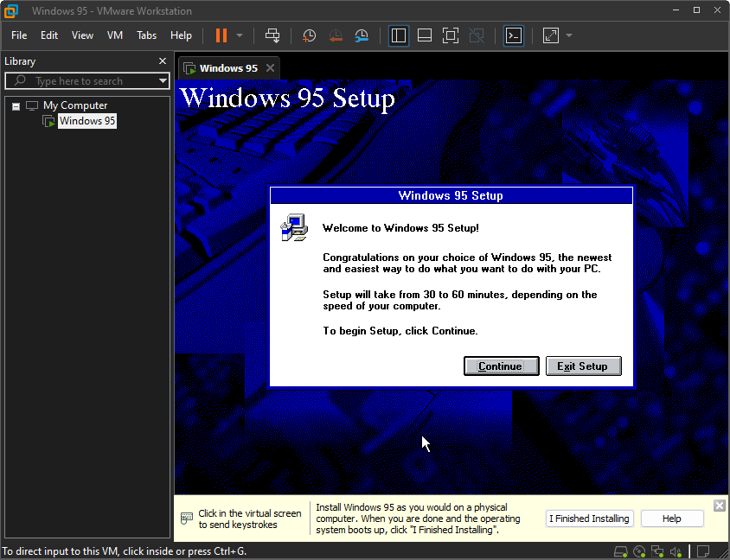Select My Computer in the library
This screenshot has width=730, height=560.
click(x=75, y=105)
